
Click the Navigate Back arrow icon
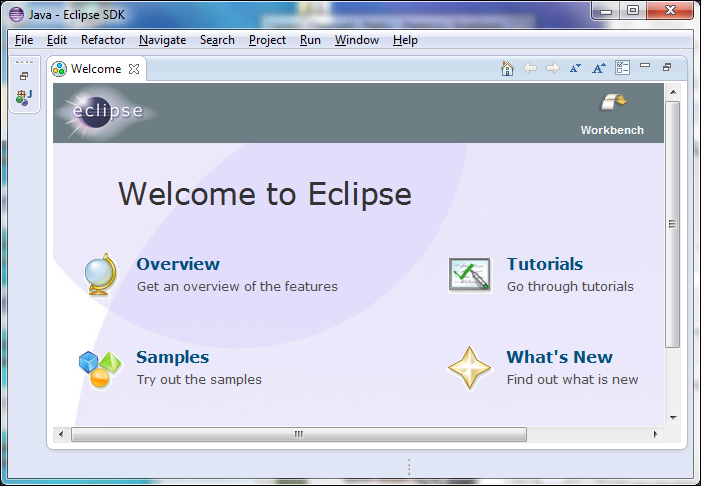click(530, 68)
